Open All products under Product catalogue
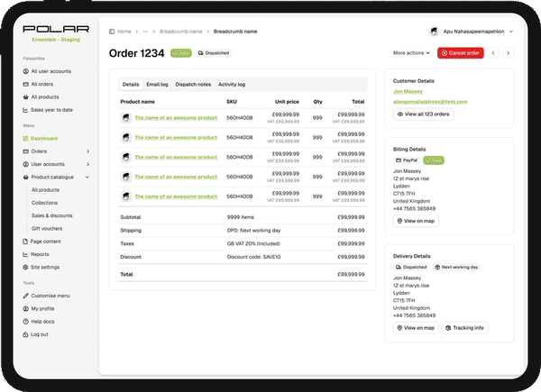The width and height of the screenshot is (541, 392). pos(46,190)
